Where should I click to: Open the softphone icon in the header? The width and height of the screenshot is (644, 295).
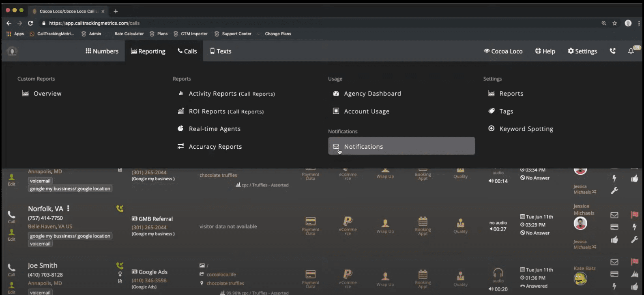(613, 51)
